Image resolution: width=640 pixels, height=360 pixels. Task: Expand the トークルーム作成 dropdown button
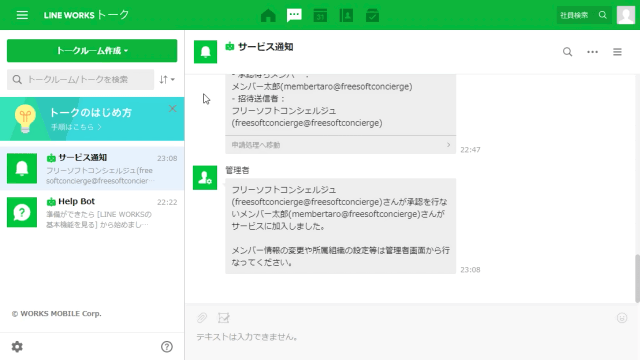coord(92,51)
